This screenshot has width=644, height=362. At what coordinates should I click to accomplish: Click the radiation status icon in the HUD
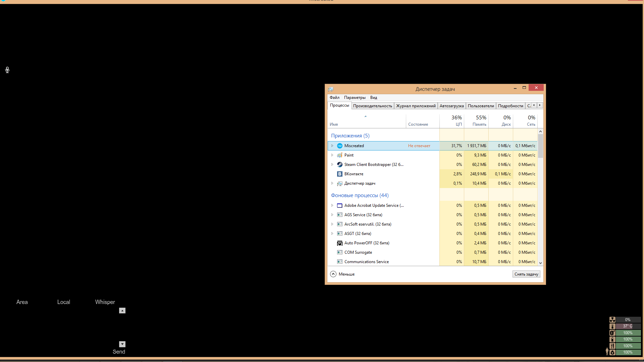point(612,320)
